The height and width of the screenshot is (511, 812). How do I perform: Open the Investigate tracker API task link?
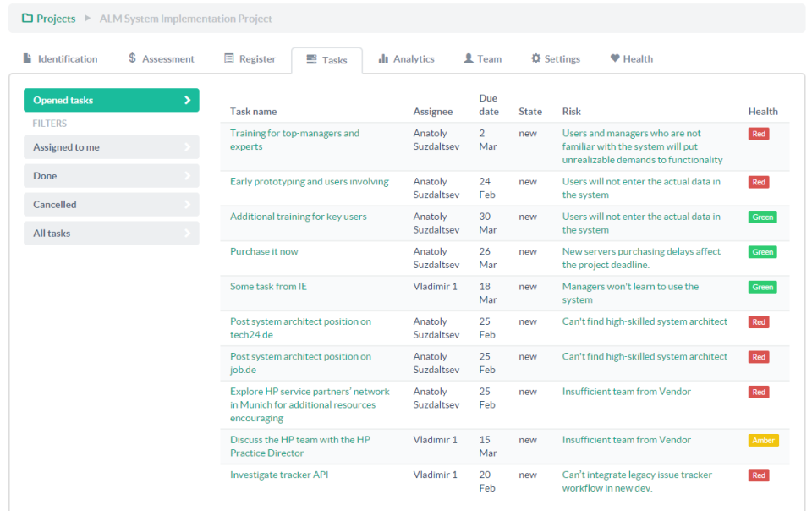pos(279,475)
